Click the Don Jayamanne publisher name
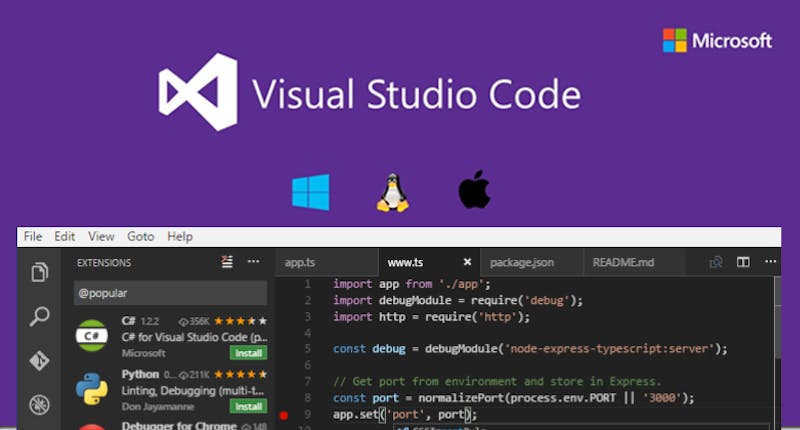This screenshot has width=800, height=430. pos(158,407)
